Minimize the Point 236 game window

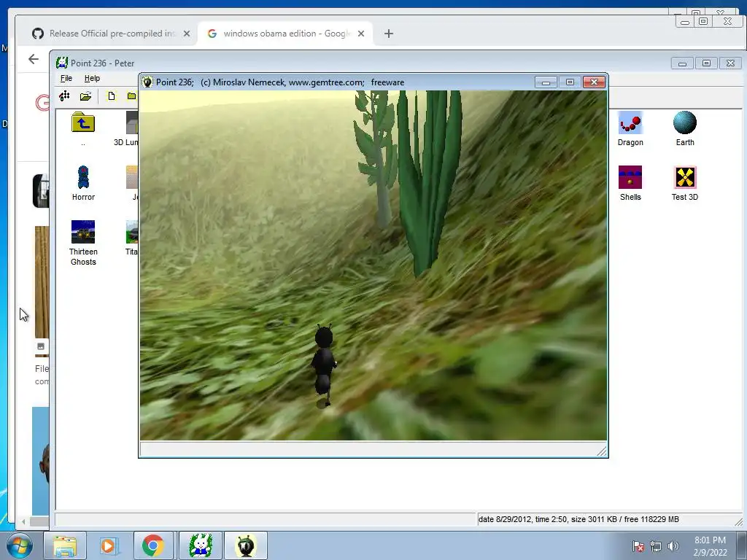[x=546, y=82]
